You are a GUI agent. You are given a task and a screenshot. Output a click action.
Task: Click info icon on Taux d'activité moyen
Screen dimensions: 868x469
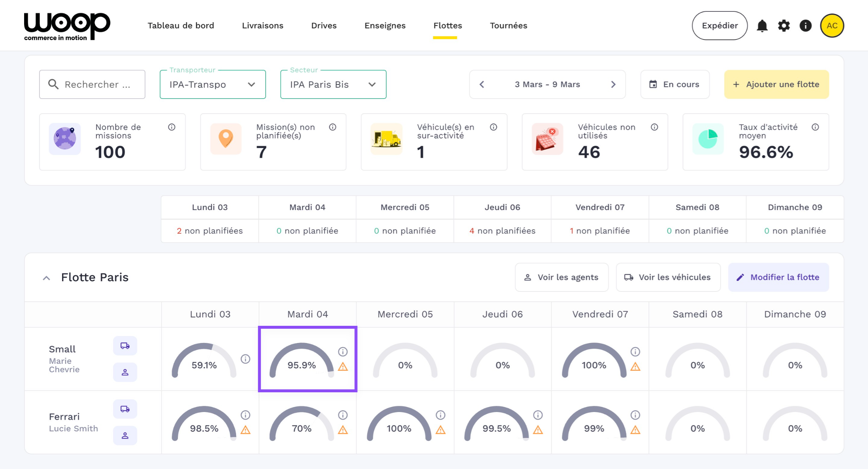815,127
